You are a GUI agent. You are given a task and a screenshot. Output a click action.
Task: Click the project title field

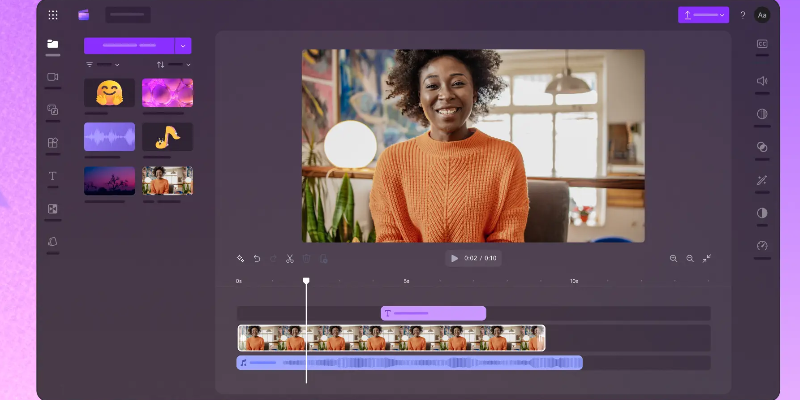128,15
